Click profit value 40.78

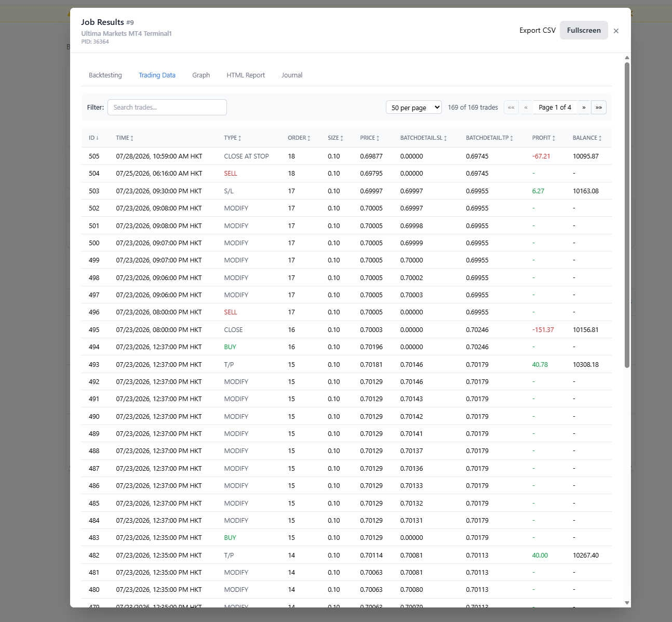tap(540, 364)
